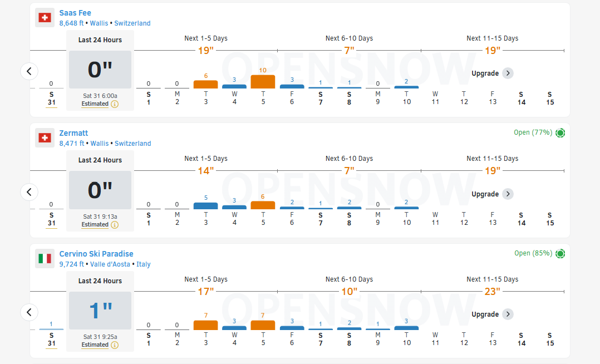600x364 pixels.
Task: Click the Swiss flag icon beside Zermatt
Action: point(45,138)
